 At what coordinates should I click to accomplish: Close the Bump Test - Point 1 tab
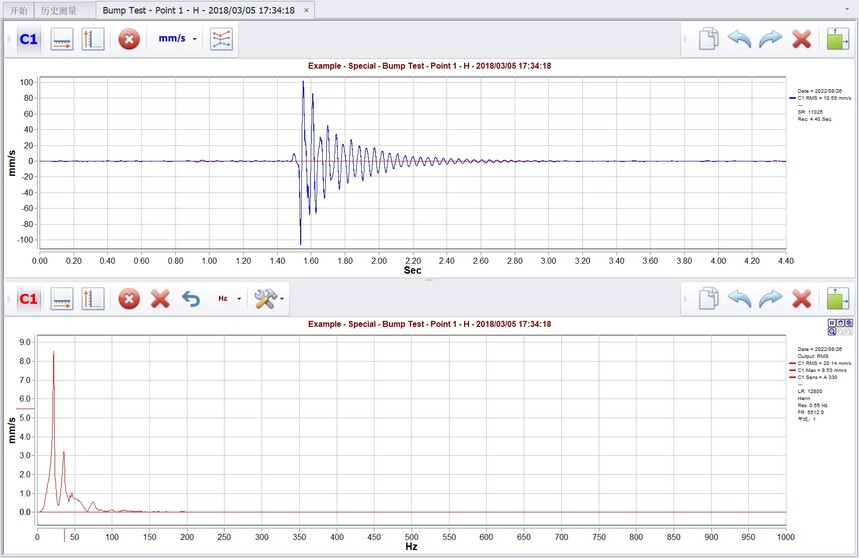pos(306,10)
